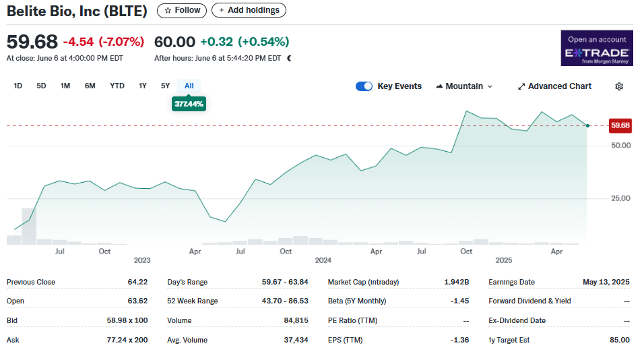Show the 5Y chart range

point(165,86)
